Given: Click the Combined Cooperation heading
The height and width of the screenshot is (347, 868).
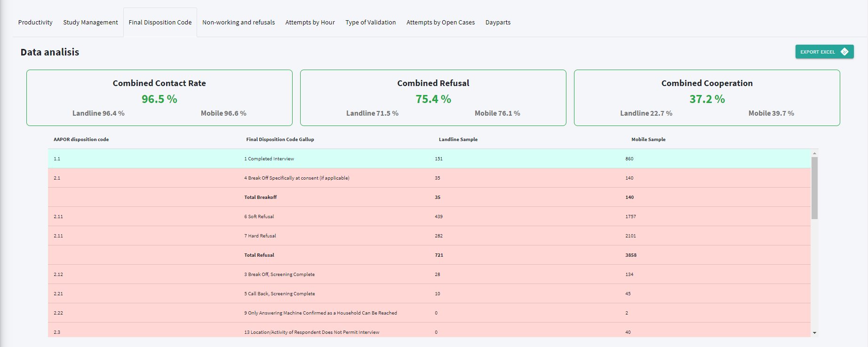Looking at the screenshot, I should [707, 83].
